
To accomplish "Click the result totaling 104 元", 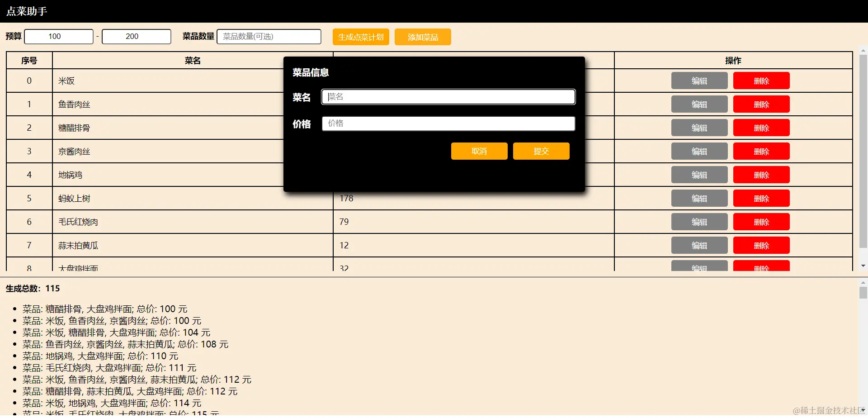I will click(x=117, y=332).
